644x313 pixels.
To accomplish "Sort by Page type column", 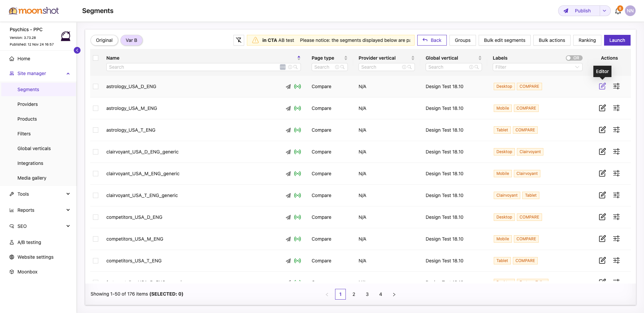I will 346,58.
